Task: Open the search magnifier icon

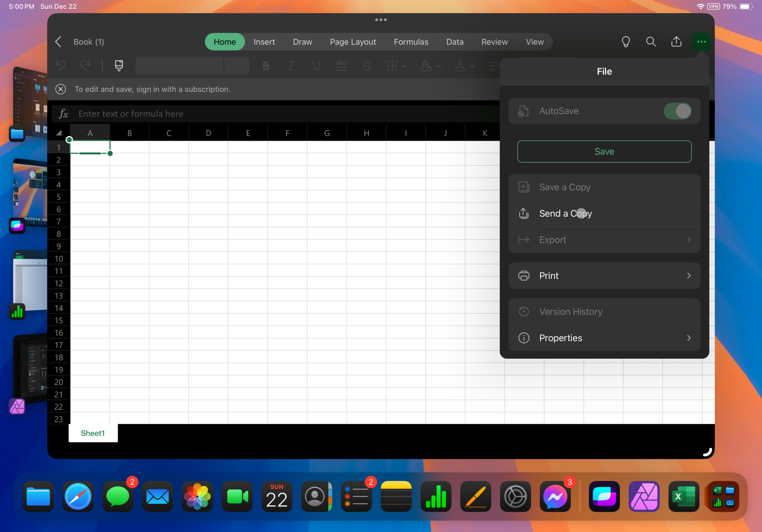Action: pos(651,42)
